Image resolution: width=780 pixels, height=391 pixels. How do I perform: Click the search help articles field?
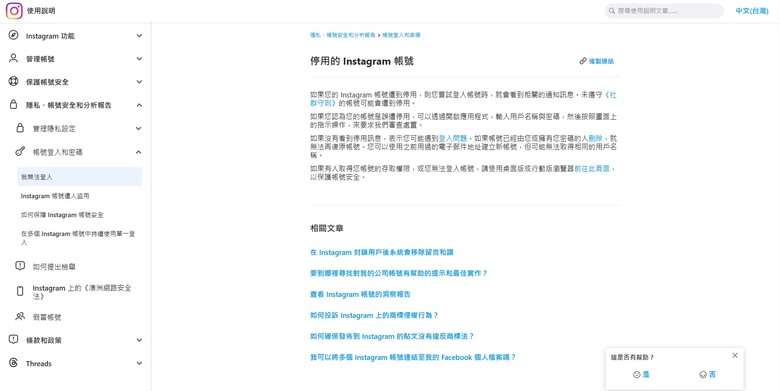coord(664,10)
